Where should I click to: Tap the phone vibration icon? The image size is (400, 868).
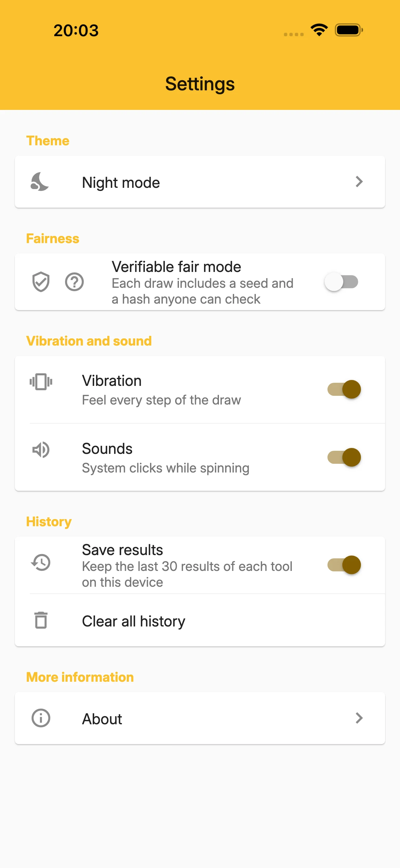(41, 382)
